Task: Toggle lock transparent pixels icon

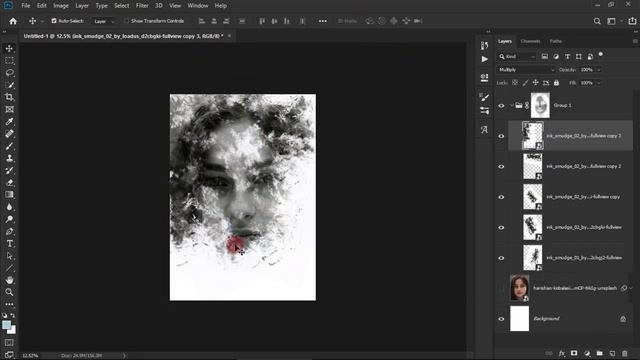Action: 515,83
